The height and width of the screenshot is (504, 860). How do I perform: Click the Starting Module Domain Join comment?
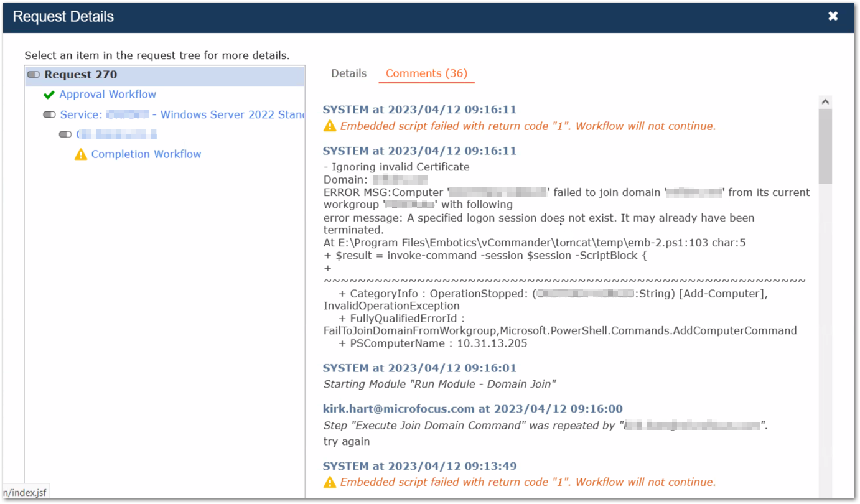click(x=439, y=385)
